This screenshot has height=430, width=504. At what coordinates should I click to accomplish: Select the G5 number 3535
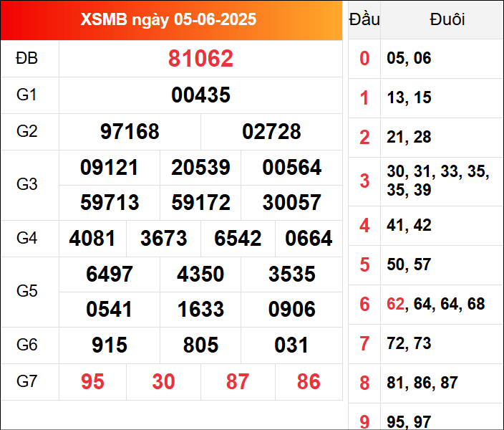292,274
